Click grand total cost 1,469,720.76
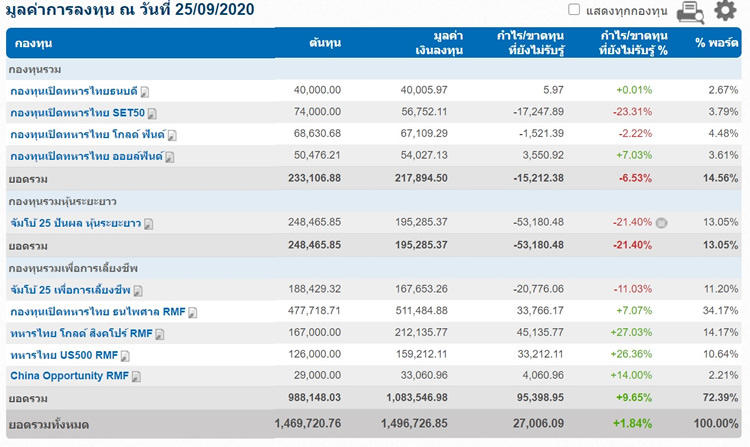 (x=308, y=423)
